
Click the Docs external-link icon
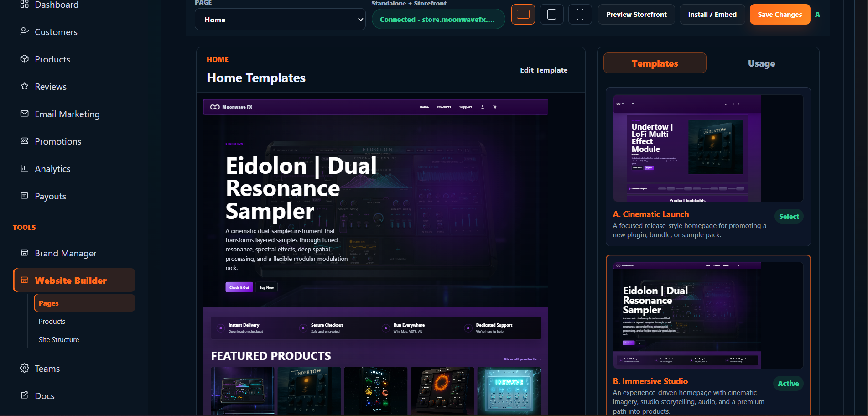[x=25, y=395]
